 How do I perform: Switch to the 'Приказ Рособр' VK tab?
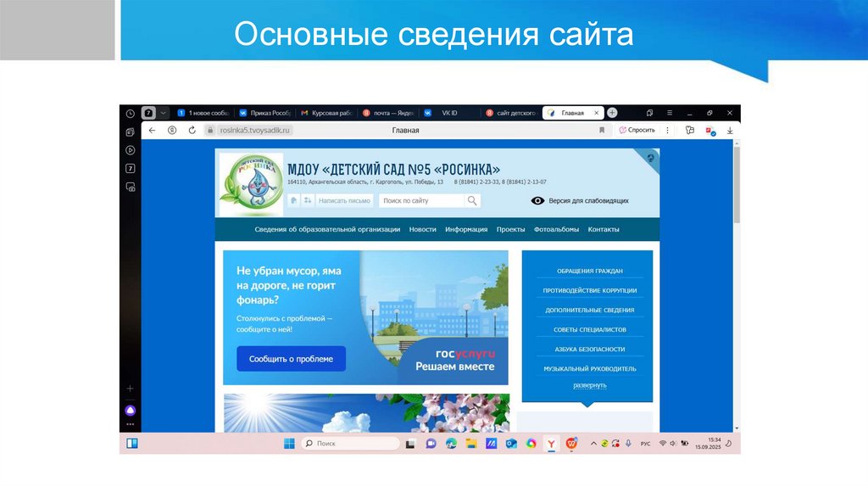(x=264, y=113)
